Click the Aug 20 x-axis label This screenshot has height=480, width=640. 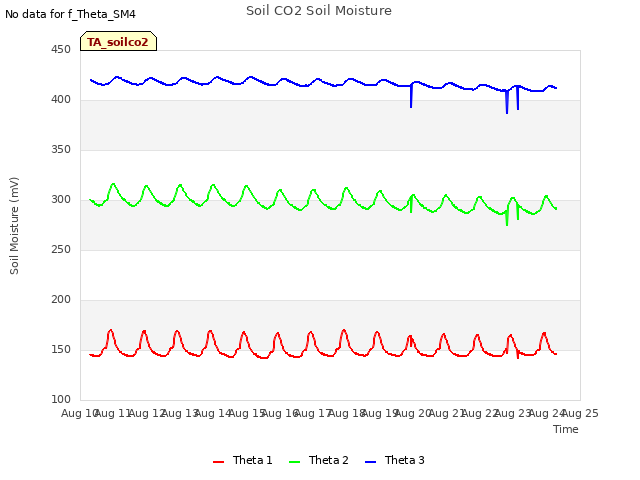[x=413, y=413]
